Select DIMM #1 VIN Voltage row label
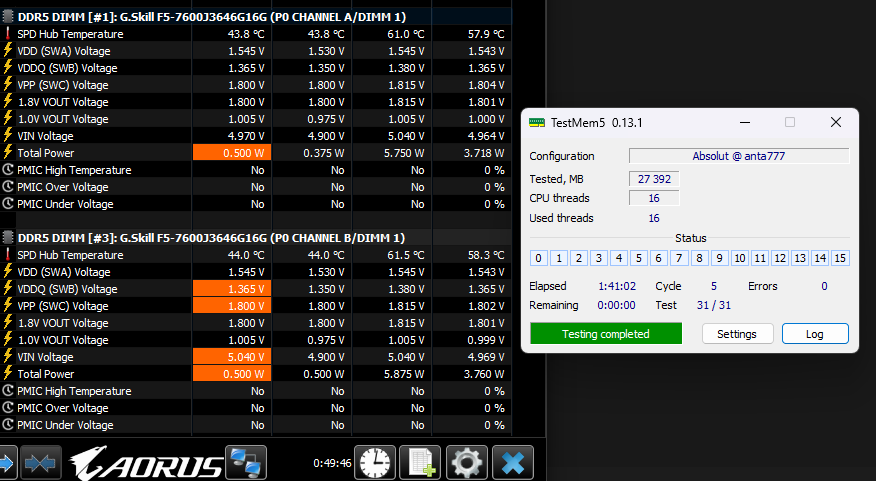This screenshot has height=481, width=876. pos(45,136)
